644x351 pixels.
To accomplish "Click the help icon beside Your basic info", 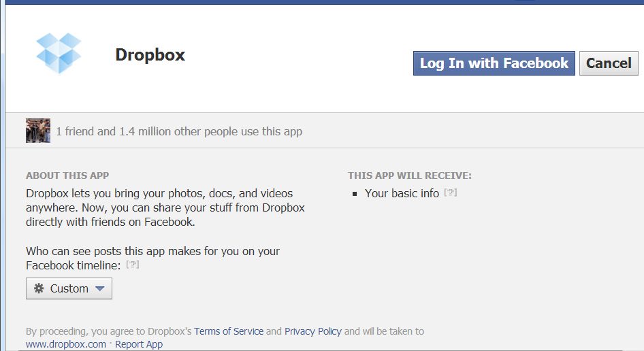I will pos(451,193).
